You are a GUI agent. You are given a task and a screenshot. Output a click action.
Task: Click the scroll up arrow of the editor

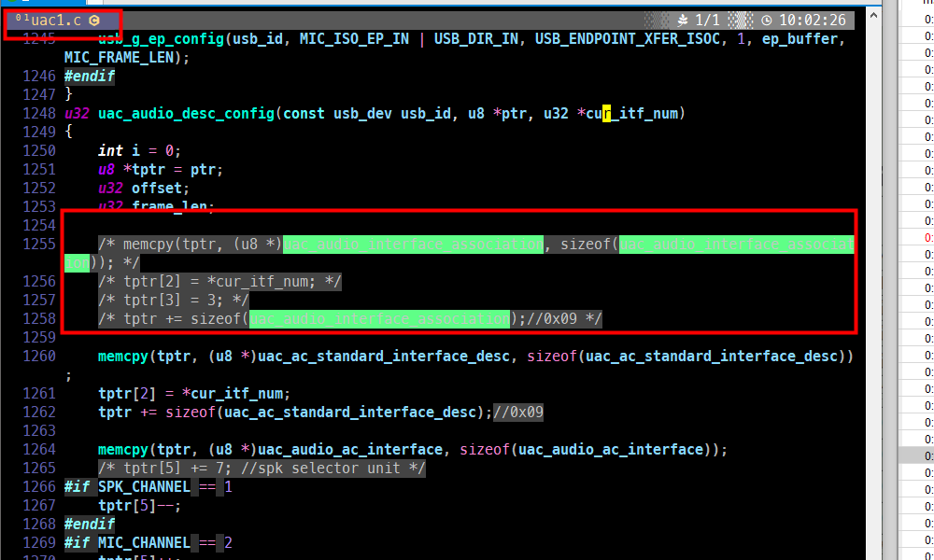(873, 15)
